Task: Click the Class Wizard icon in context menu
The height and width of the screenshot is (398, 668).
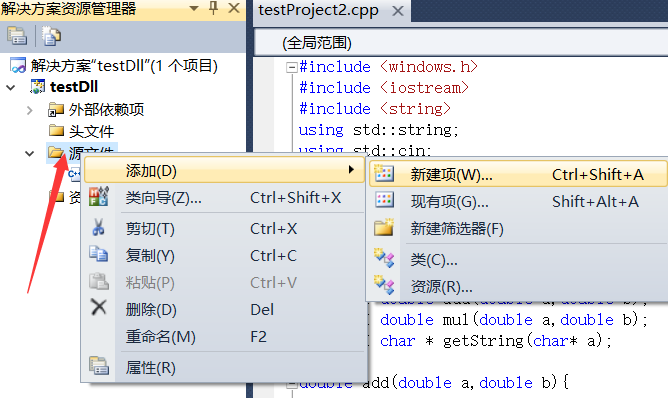Action: pos(99,196)
